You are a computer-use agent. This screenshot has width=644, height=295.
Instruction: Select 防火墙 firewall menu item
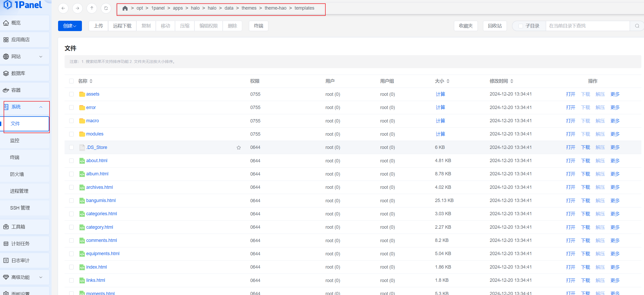pos(17,174)
